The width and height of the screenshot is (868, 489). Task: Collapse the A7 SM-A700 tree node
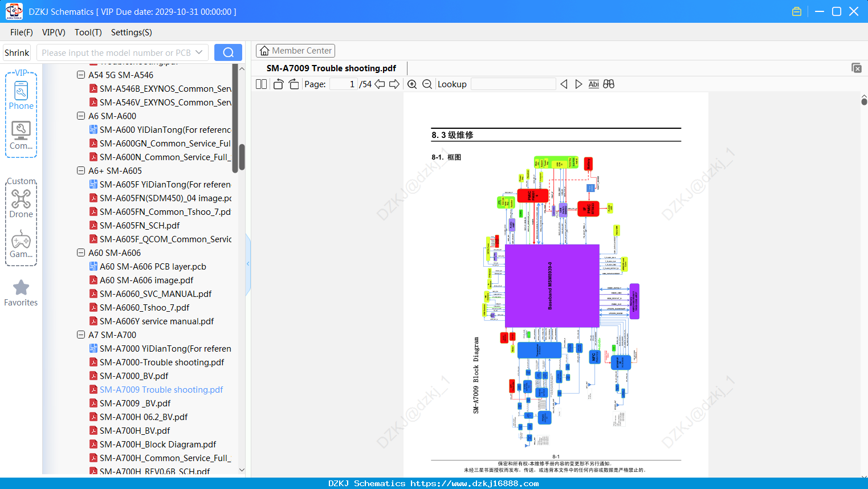(x=81, y=335)
